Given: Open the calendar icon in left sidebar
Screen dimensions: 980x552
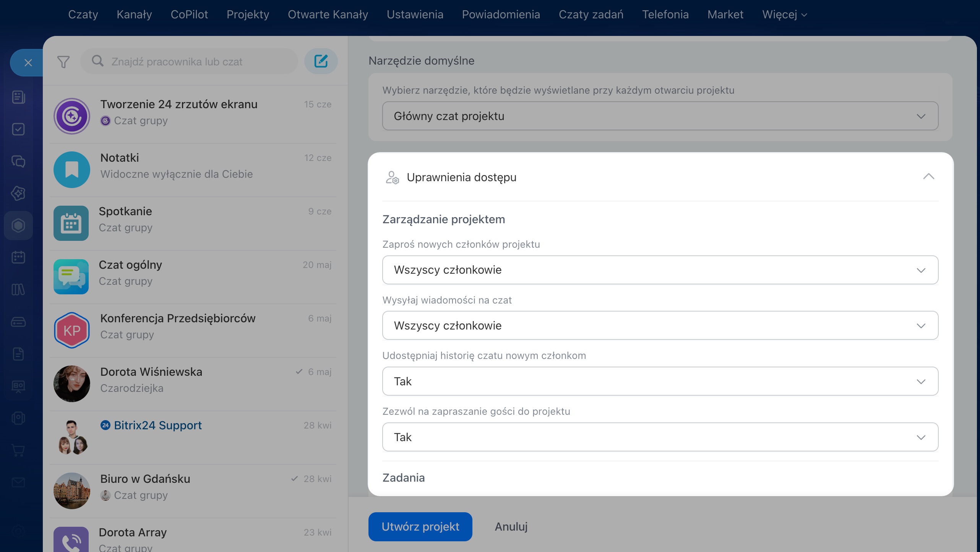Looking at the screenshot, I should coord(18,257).
